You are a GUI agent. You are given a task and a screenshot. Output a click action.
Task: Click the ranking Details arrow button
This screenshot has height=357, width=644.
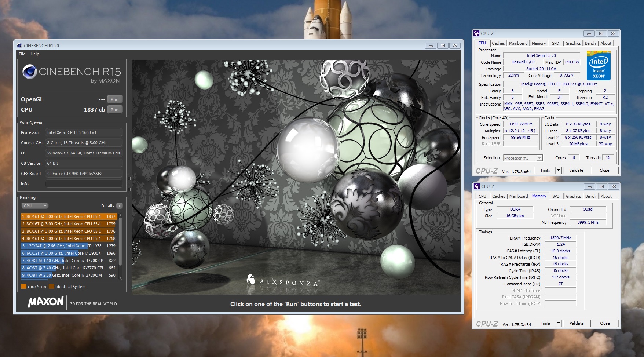[x=120, y=206]
